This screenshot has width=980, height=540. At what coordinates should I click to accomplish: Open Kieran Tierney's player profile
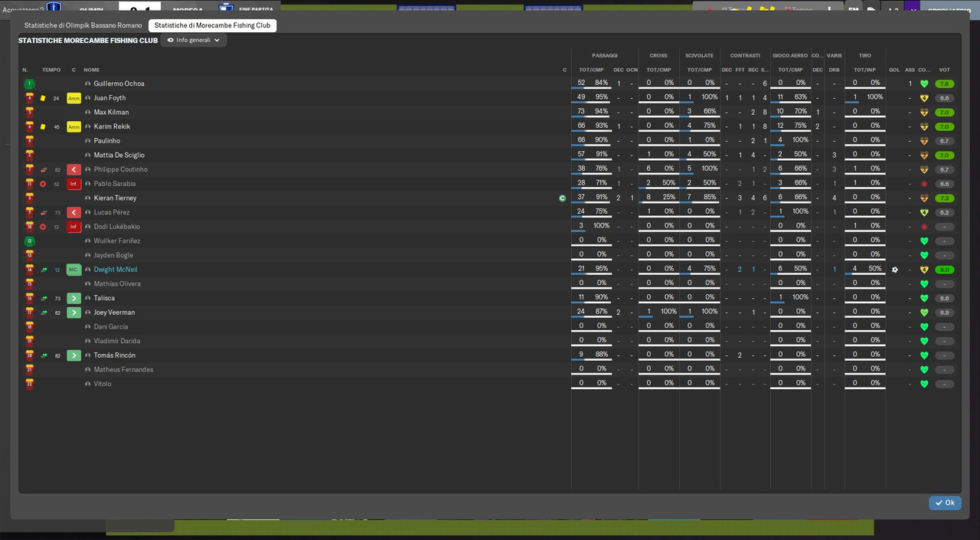click(x=115, y=198)
